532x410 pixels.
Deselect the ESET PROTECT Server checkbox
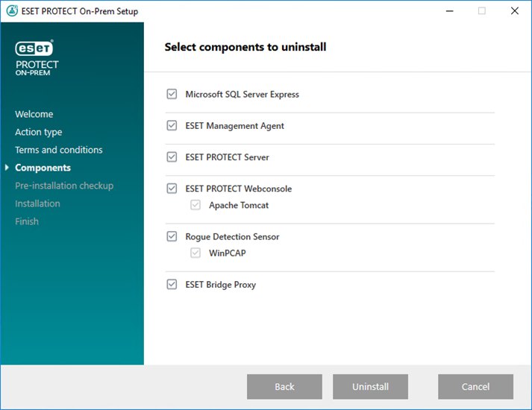172,157
